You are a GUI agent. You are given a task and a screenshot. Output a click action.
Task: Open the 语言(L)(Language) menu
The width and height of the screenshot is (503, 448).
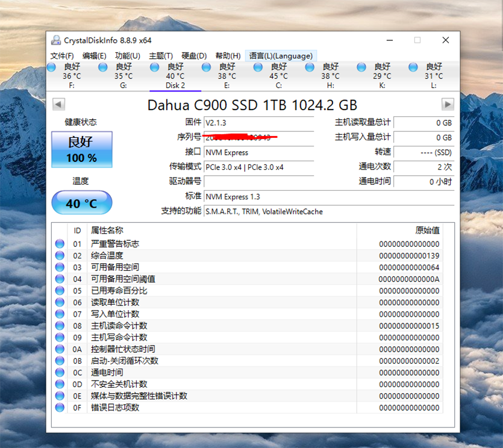281,56
